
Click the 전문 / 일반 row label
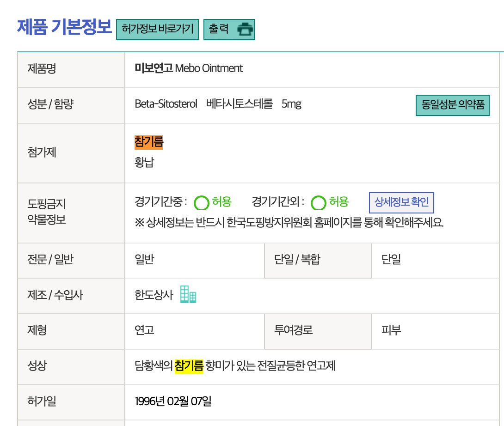tap(50, 259)
